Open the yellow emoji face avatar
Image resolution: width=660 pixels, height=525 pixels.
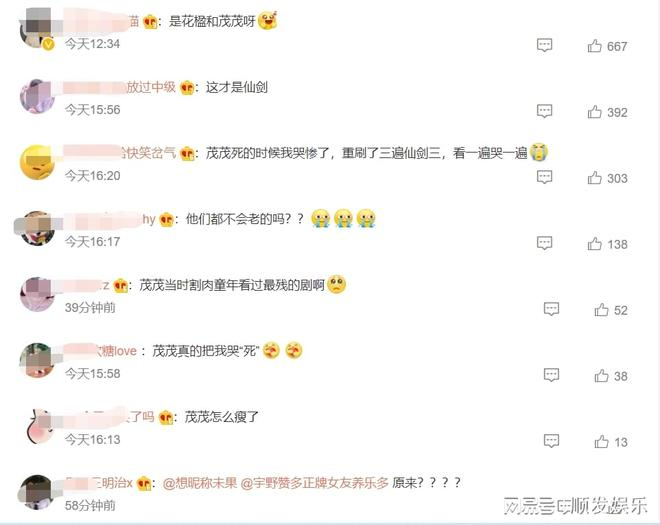tap(37, 163)
